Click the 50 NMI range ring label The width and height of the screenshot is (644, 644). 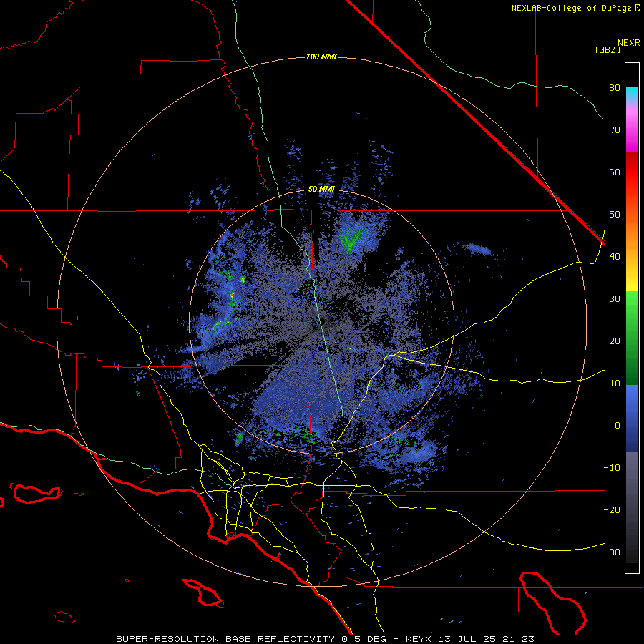[x=321, y=190]
